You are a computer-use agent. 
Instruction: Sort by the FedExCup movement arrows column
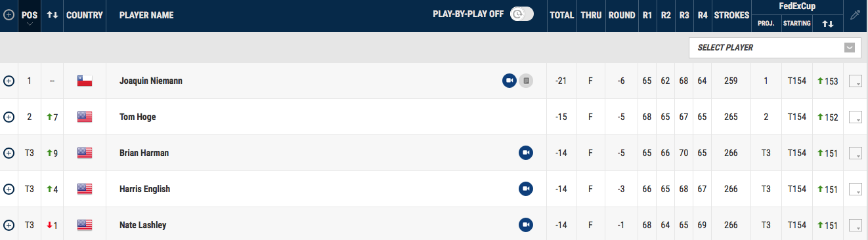(827, 24)
